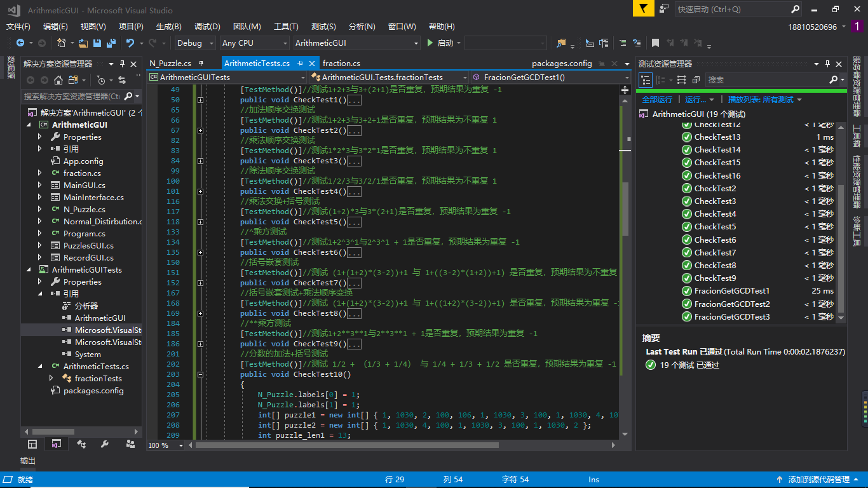Screen dimensions: 868x488
Task: Expand the CheckTest1 collapsed code block
Action: pos(201,100)
